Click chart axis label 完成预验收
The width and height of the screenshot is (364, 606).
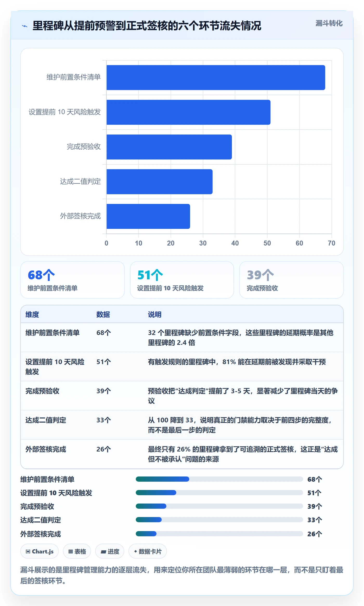pos(84,147)
